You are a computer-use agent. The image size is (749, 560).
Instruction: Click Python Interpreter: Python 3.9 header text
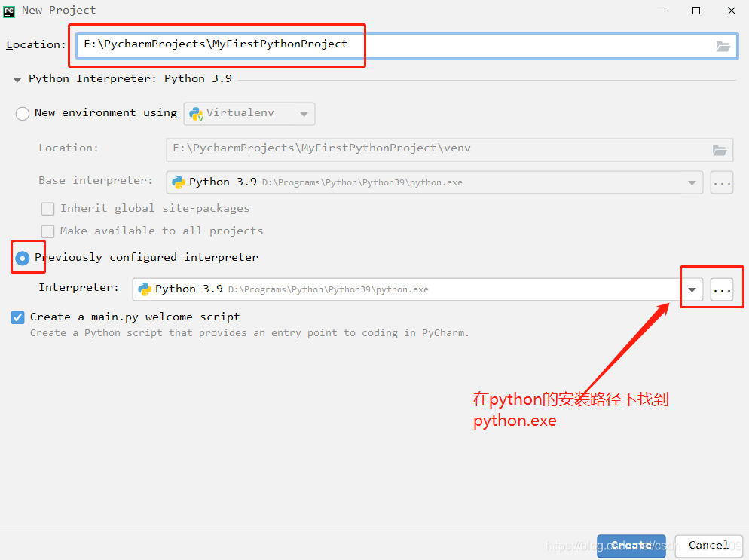(130, 79)
